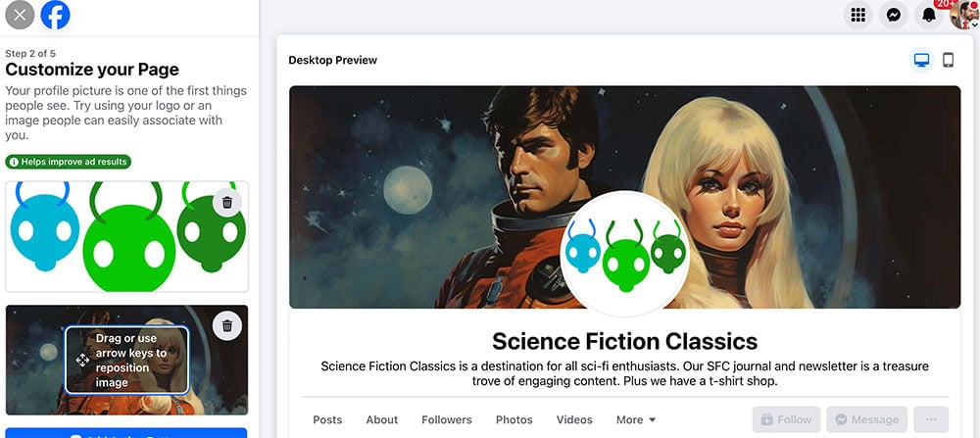Open the Messenger icon
980x438 pixels.
click(x=893, y=15)
